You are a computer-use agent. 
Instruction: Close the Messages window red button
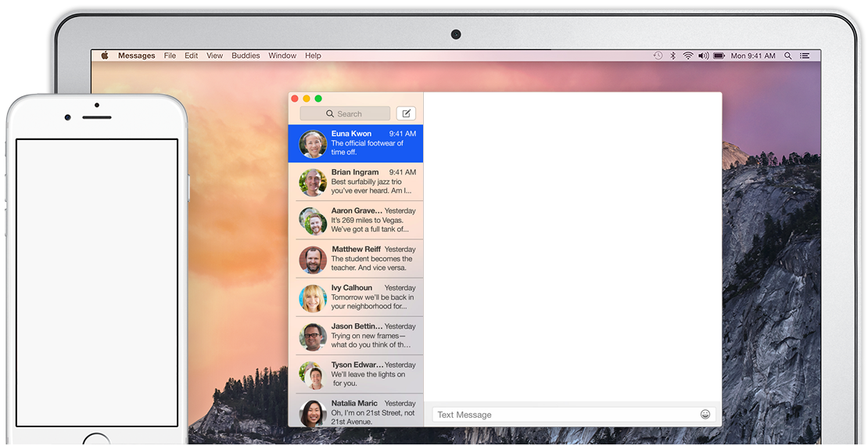[x=295, y=99]
